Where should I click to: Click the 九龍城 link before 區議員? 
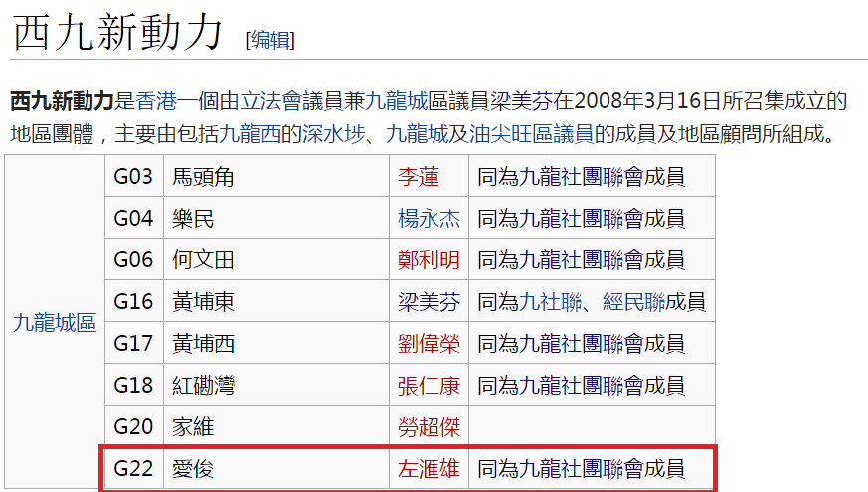(397, 101)
